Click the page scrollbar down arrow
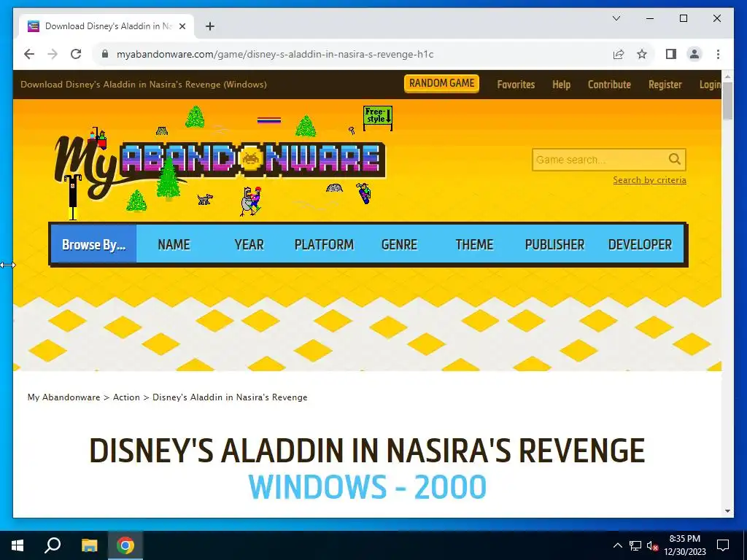The height and width of the screenshot is (560, 747). pos(727,511)
